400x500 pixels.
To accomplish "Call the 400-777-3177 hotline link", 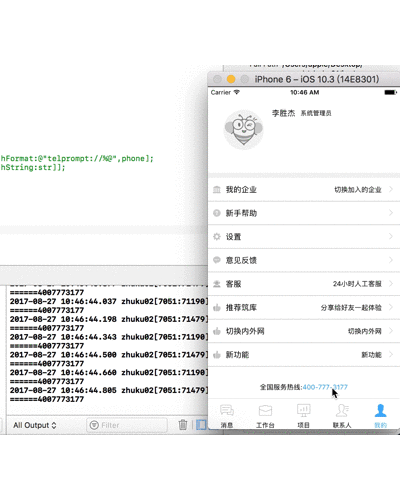I will click(x=325, y=387).
